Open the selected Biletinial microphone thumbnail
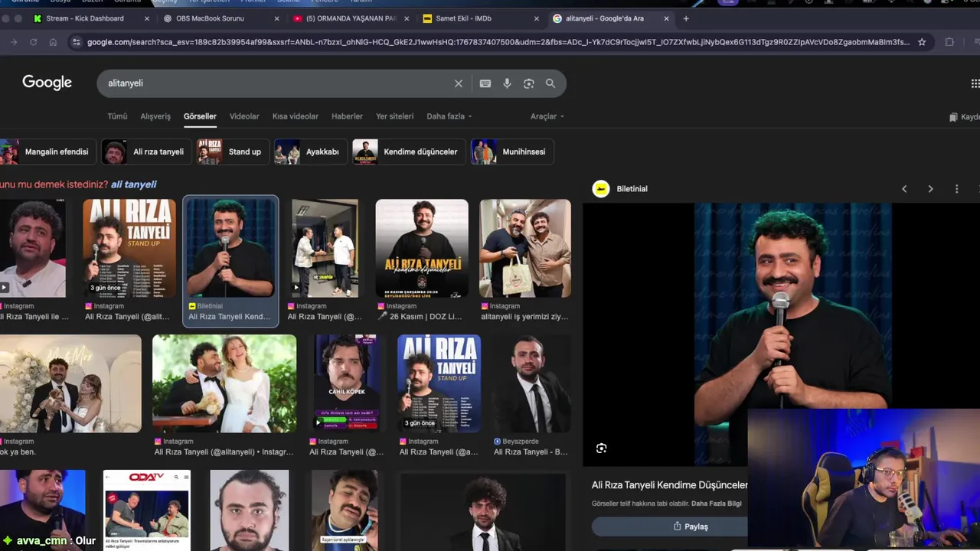The width and height of the screenshot is (980, 551). pyautogui.click(x=230, y=248)
